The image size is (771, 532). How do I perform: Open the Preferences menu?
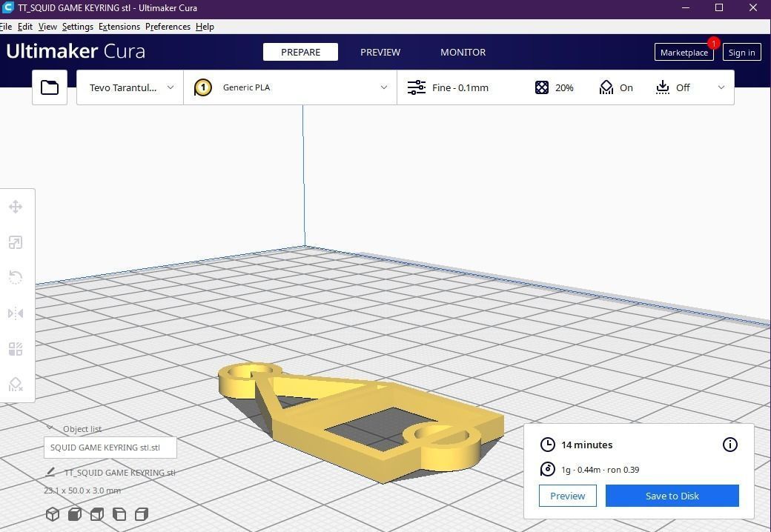(x=168, y=27)
